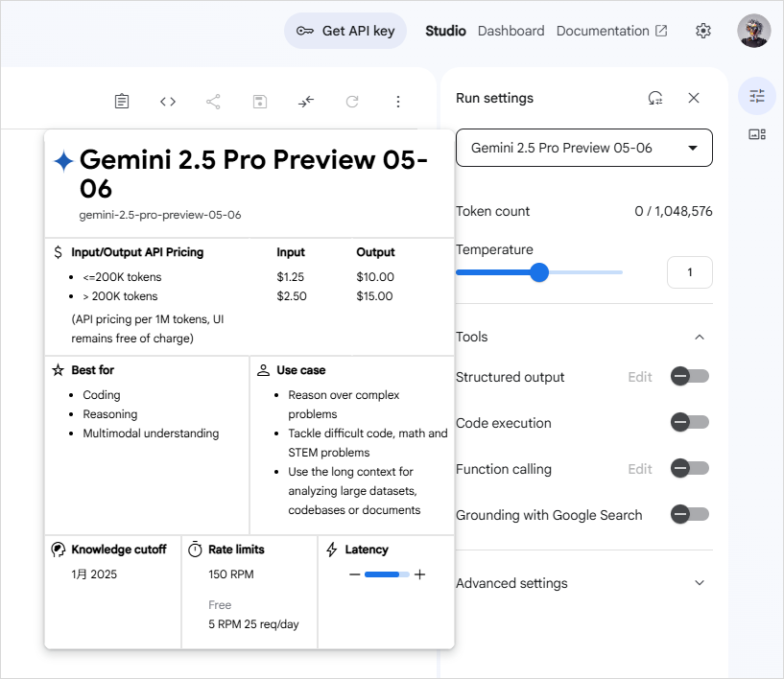Open the get code icon

(168, 102)
